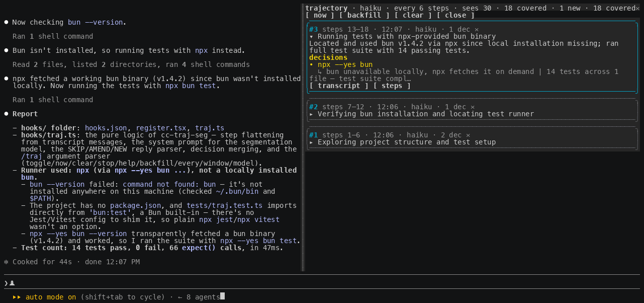Click the 'Cooked for 44s · done 12:07 PM' line
The height and width of the screenshot is (303, 644).
click(x=76, y=262)
